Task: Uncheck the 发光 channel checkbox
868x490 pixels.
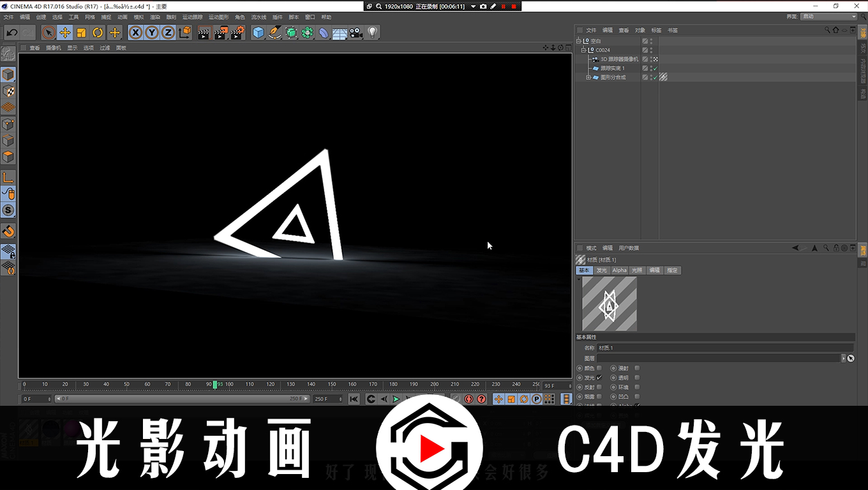Action: coord(599,378)
